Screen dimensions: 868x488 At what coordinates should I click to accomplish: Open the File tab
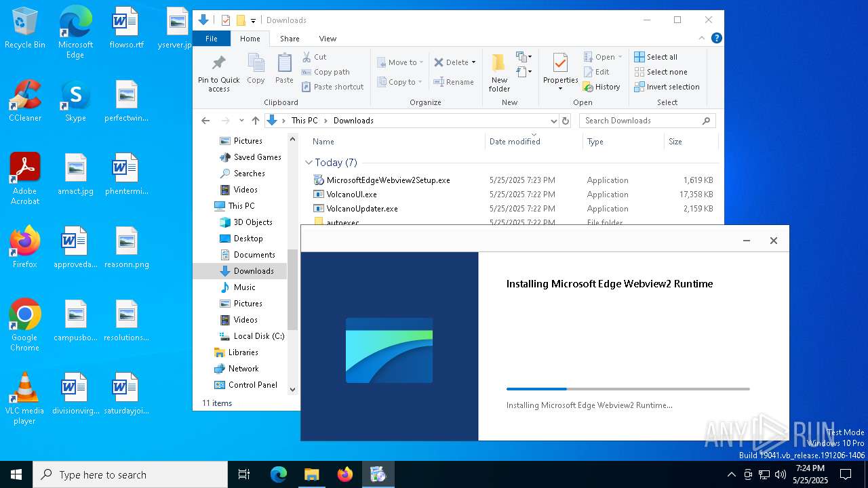212,39
